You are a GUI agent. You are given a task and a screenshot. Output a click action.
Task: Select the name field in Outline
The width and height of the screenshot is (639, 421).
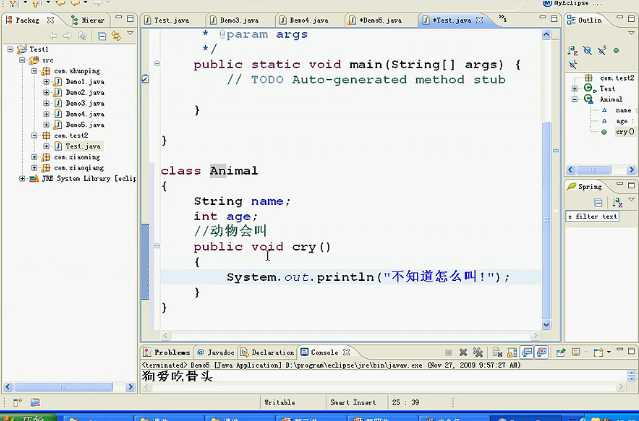pos(623,110)
